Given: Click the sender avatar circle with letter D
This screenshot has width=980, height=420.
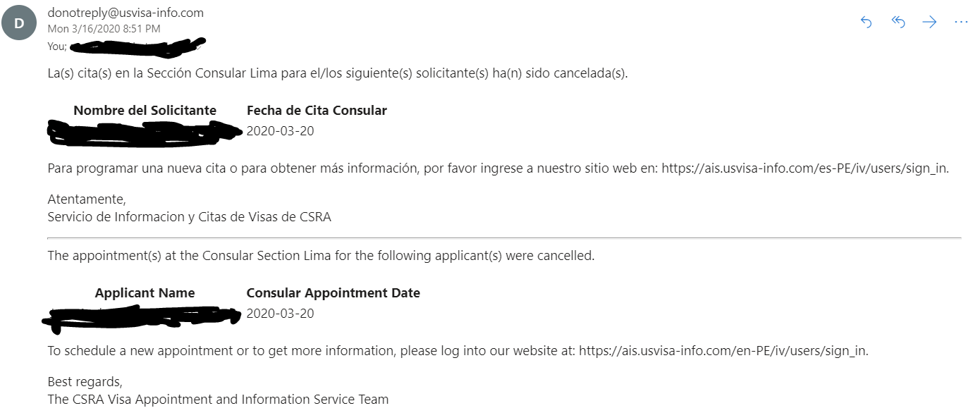Looking at the screenshot, I should pyautogui.click(x=19, y=23).
